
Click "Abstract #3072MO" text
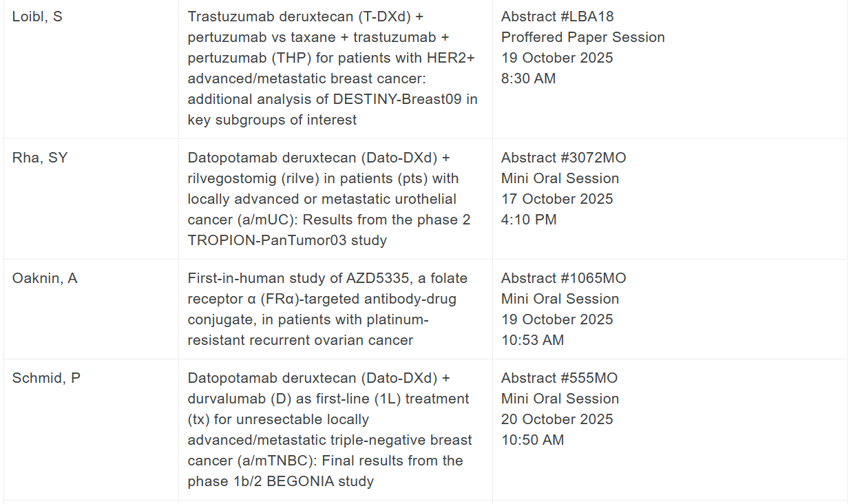(x=563, y=158)
